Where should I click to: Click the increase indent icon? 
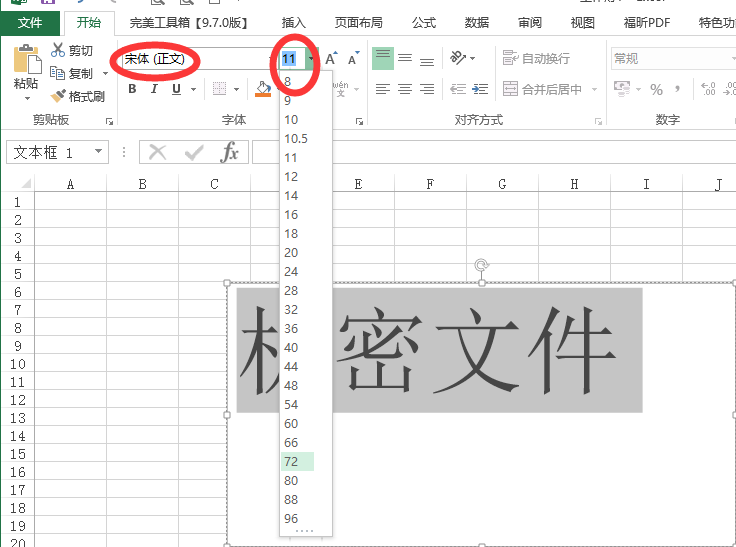(480, 89)
